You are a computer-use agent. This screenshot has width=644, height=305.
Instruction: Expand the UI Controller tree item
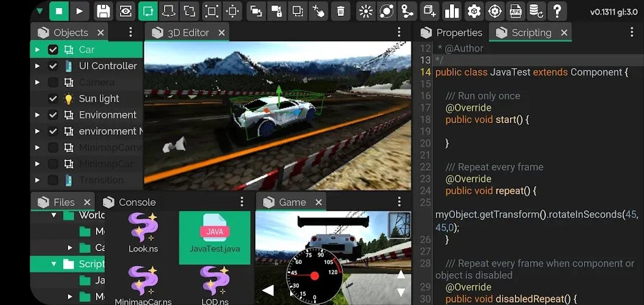(x=37, y=66)
